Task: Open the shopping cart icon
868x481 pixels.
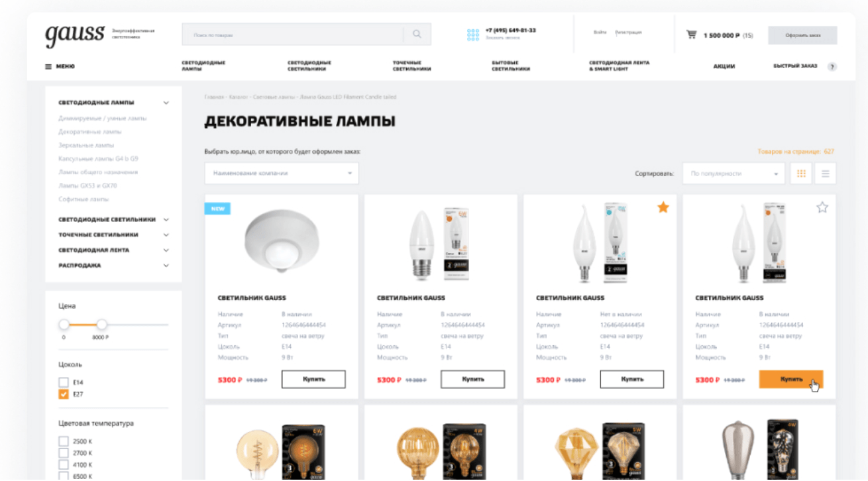Action: point(691,34)
